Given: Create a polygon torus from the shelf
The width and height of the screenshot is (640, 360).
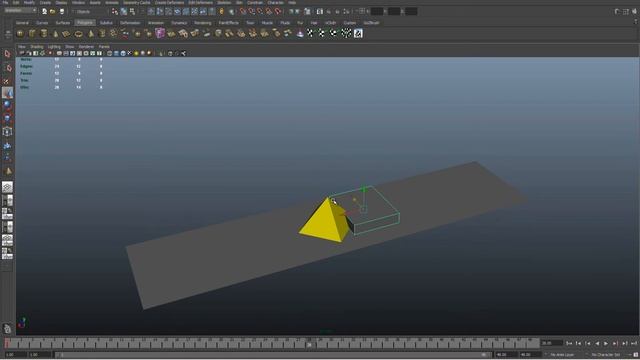Looking at the screenshot, I should click(x=78, y=33).
